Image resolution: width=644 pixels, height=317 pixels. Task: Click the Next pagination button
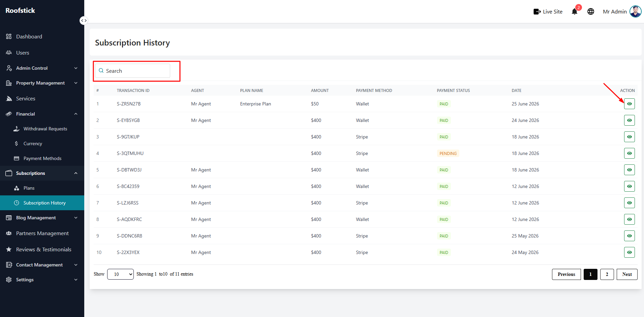(627, 274)
